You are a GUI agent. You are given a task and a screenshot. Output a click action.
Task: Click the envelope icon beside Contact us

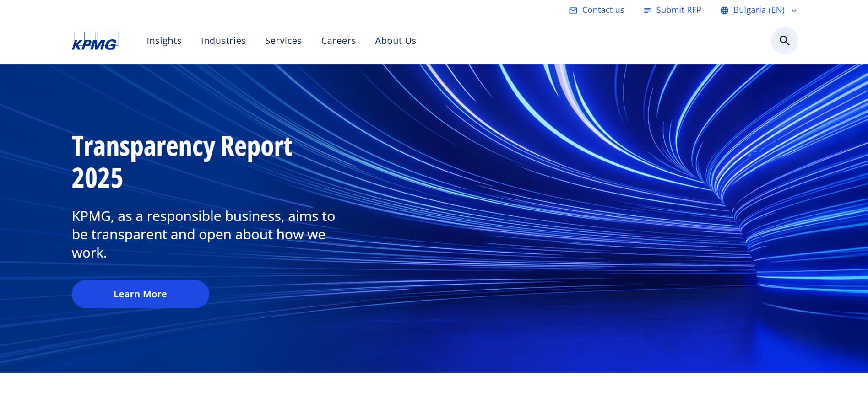573,11
